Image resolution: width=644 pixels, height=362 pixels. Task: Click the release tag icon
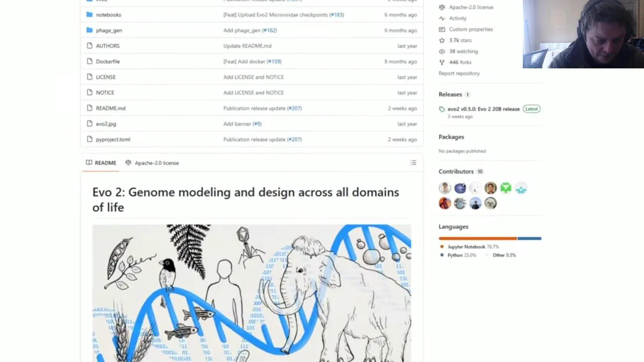(442, 109)
